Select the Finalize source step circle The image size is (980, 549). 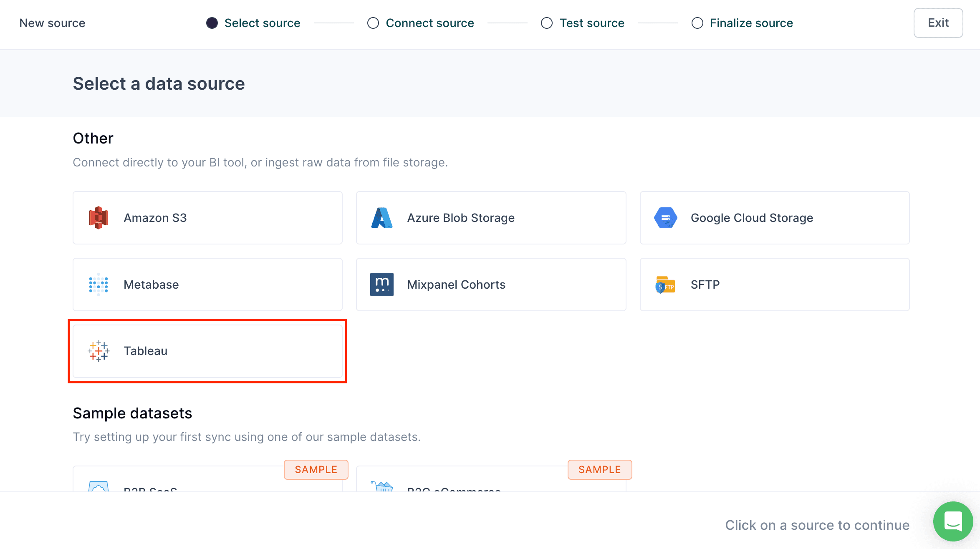click(697, 23)
